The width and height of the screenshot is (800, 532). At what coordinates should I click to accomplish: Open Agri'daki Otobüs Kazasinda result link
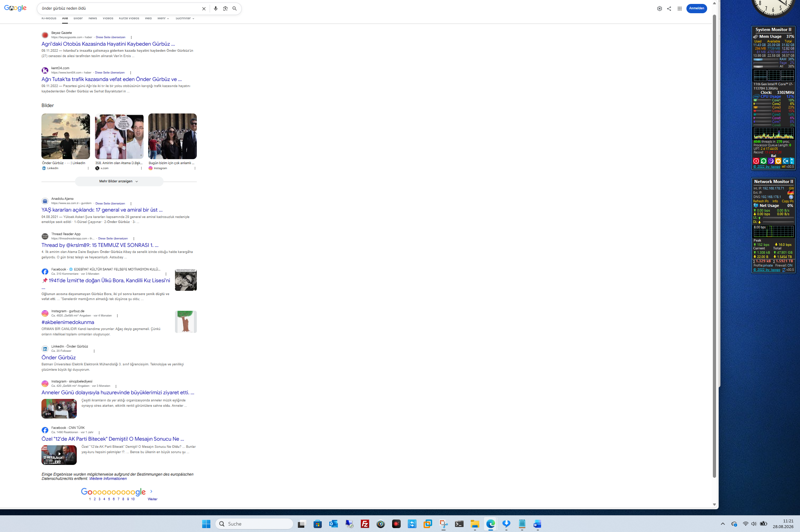click(x=108, y=44)
